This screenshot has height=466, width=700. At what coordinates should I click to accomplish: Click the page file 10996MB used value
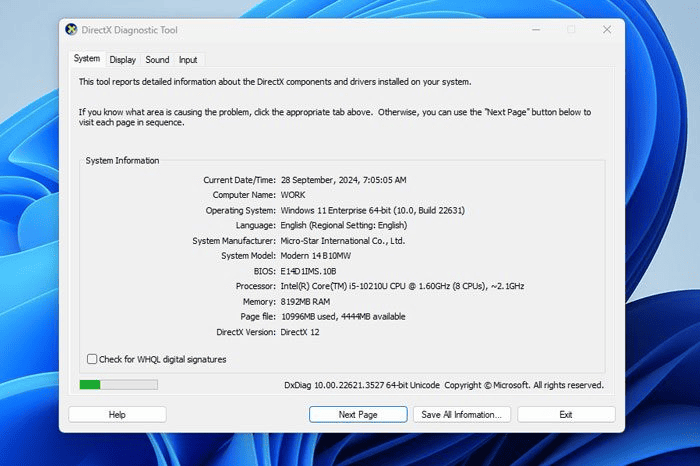tap(343, 317)
